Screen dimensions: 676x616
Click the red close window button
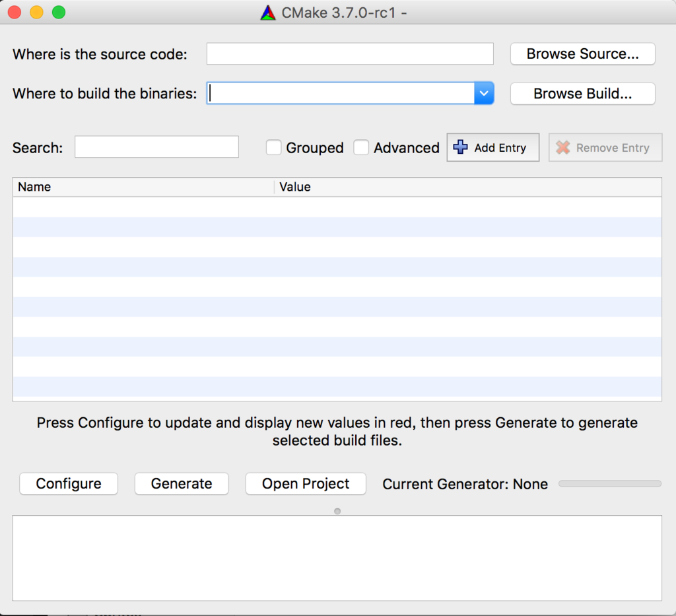(x=15, y=12)
